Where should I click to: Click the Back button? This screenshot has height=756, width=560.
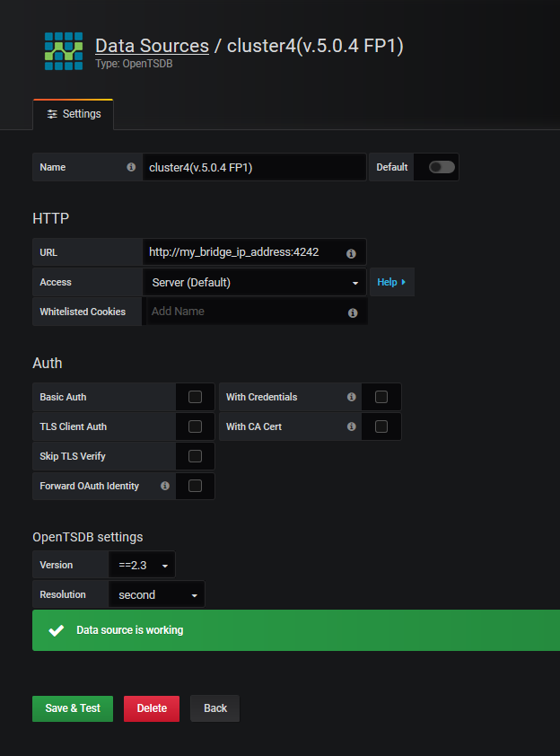pyautogui.click(x=215, y=708)
